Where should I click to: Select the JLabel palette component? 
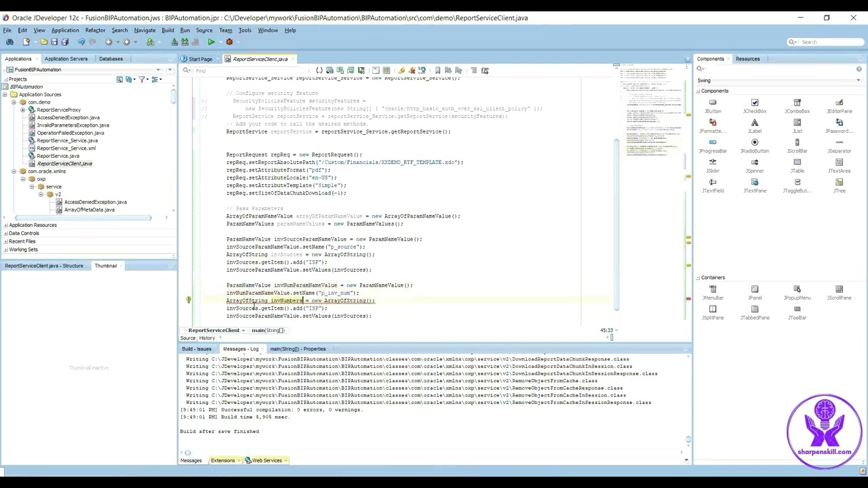coord(755,126)
